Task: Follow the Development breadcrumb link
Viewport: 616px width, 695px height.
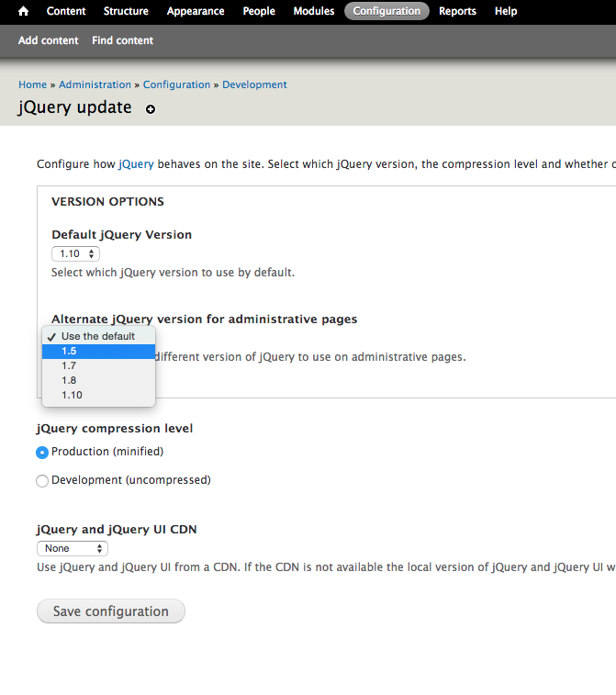Action: click(254, 84)
